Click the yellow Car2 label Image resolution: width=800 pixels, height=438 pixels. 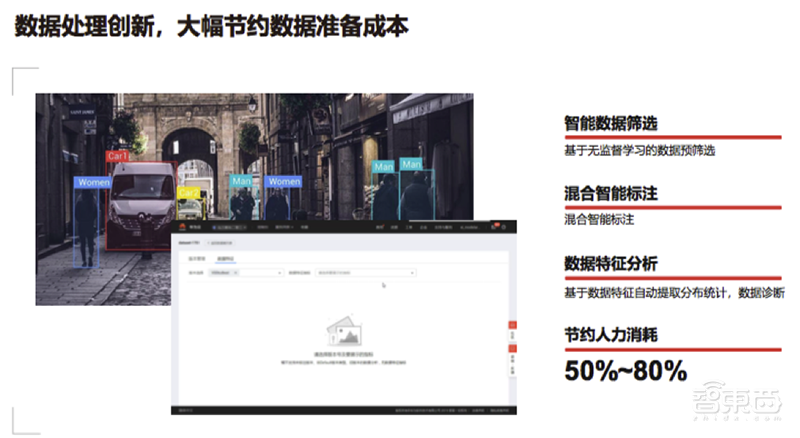pyautogui.click(x=188, y=192)
